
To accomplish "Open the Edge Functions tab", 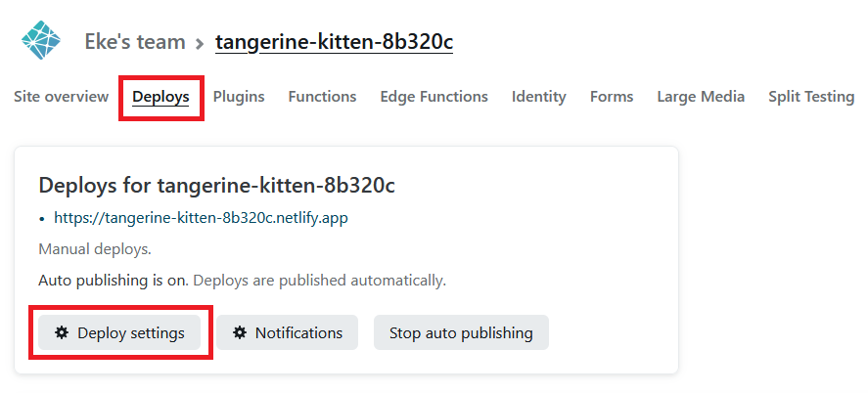I will pyautogui.click(x=434, y=96).
